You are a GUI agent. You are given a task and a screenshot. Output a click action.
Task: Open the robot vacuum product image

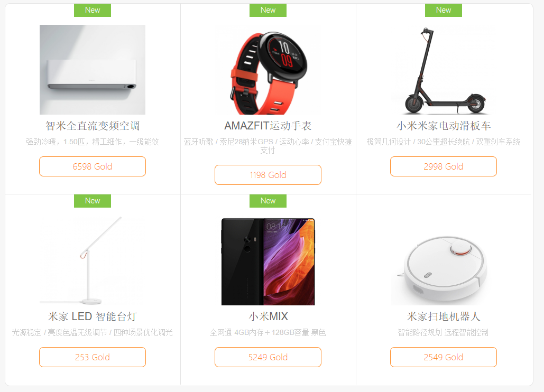point(444,260)
